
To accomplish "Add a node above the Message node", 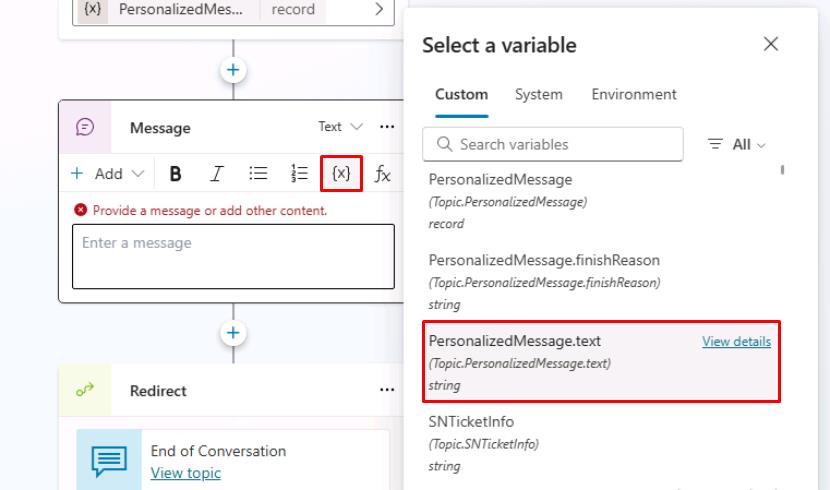I will point(233,70).
